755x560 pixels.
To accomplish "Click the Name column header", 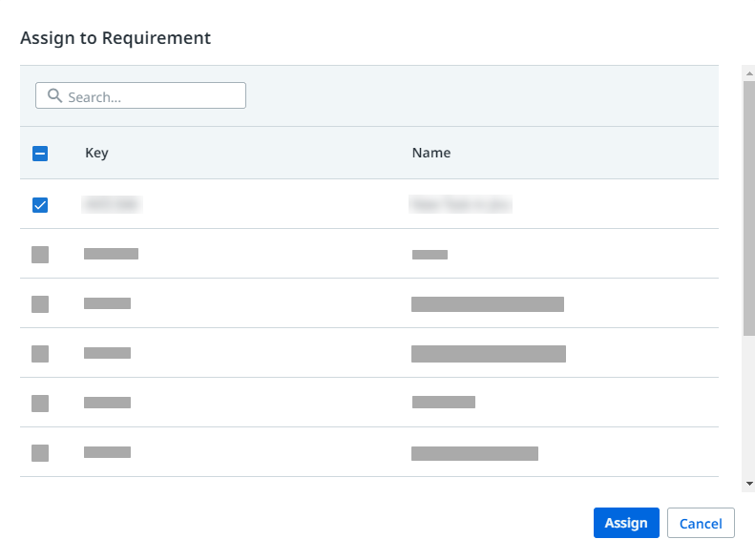I will click(x=430, y=154).
